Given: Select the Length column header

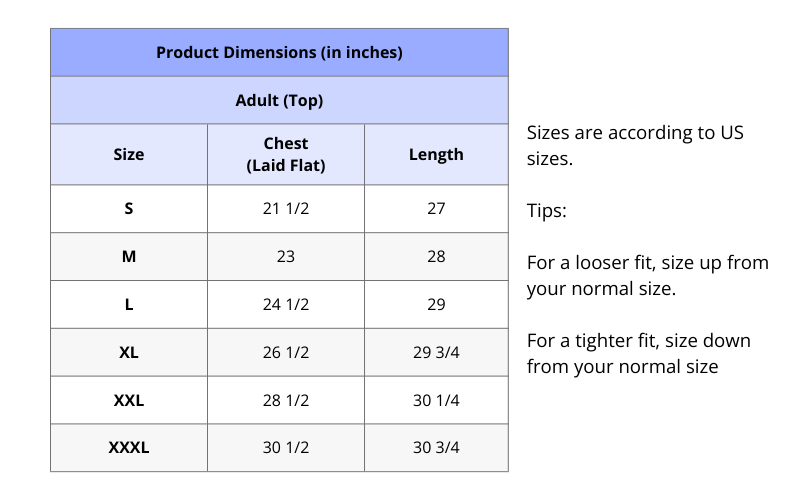Looking at the screenshot, I should pyautogui.click(x=436, y=154).
